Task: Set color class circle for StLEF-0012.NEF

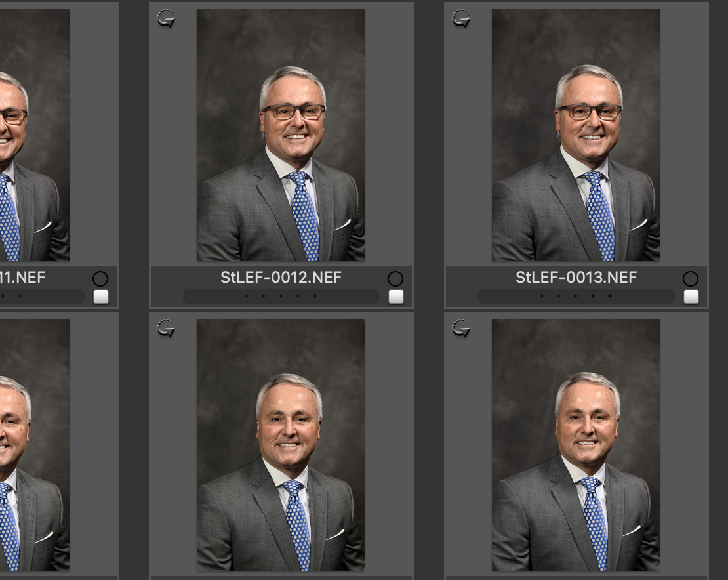Action: 395,279
